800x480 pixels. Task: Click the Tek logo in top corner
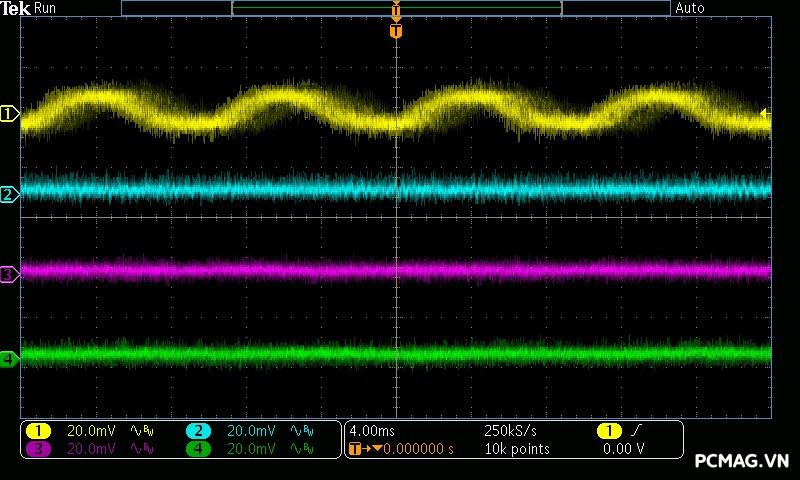tap(17, 8)
